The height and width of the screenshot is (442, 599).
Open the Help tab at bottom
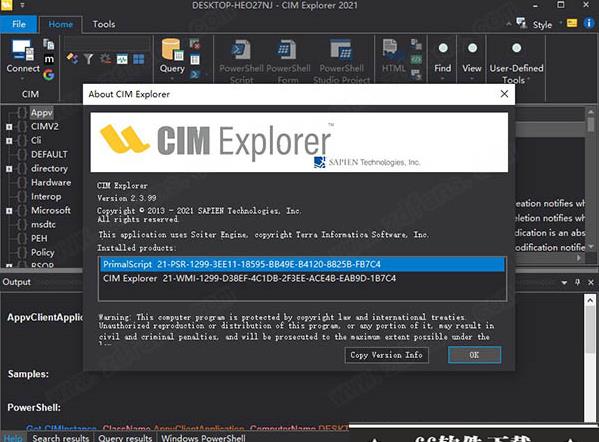[x=13, y=438]
